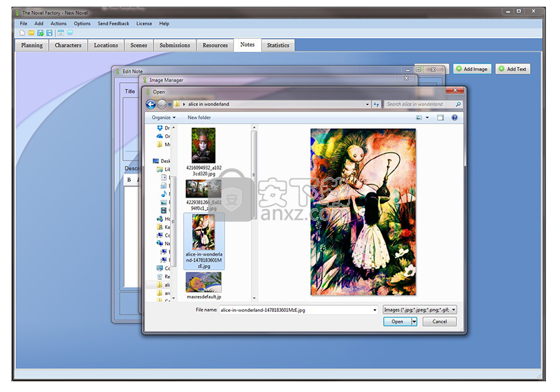560x392 pixels.
Task: Click the Search alice in wonderland field
Action: coord(424,104)
